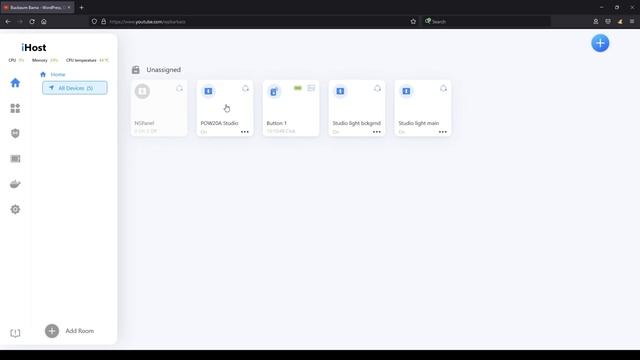
Task: Click the bell icon on the NSPanel card
Action: (x=180, y=88)
